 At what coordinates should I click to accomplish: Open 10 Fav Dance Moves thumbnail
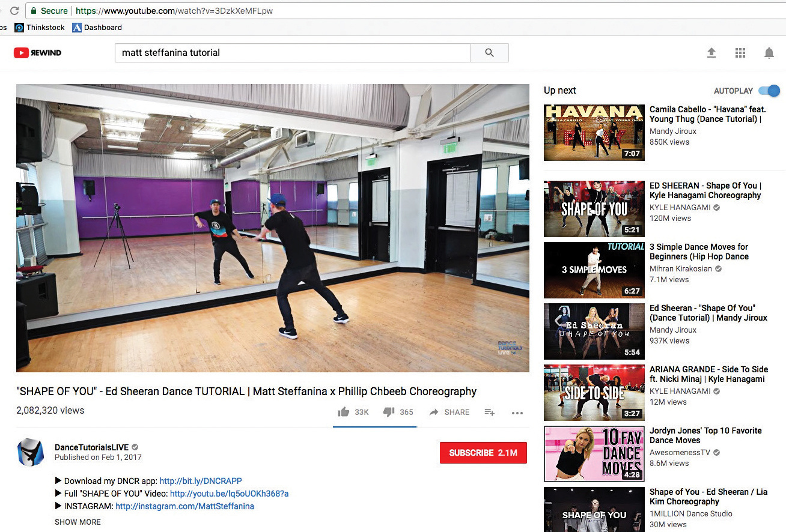[x=594, y=454]
